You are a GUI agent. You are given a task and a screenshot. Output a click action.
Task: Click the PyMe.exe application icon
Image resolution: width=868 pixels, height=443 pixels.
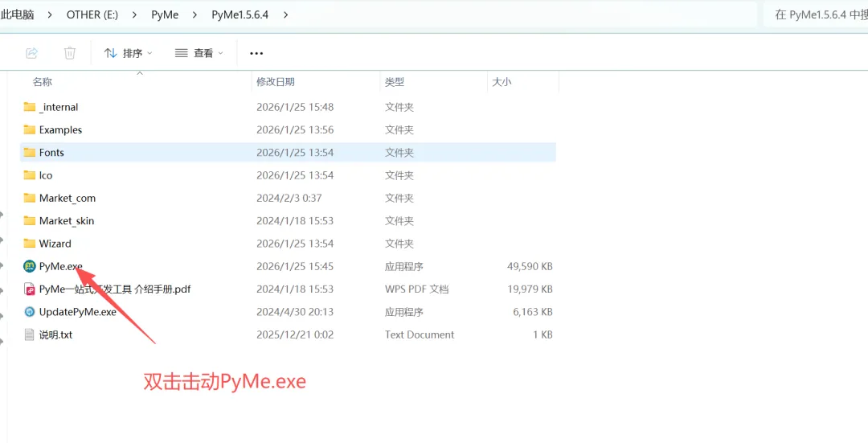coord(30,266)
